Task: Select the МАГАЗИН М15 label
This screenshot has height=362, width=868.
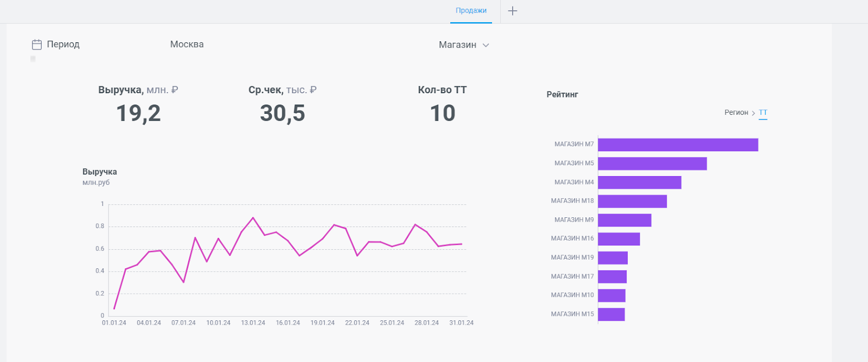Action: point(572,314)
